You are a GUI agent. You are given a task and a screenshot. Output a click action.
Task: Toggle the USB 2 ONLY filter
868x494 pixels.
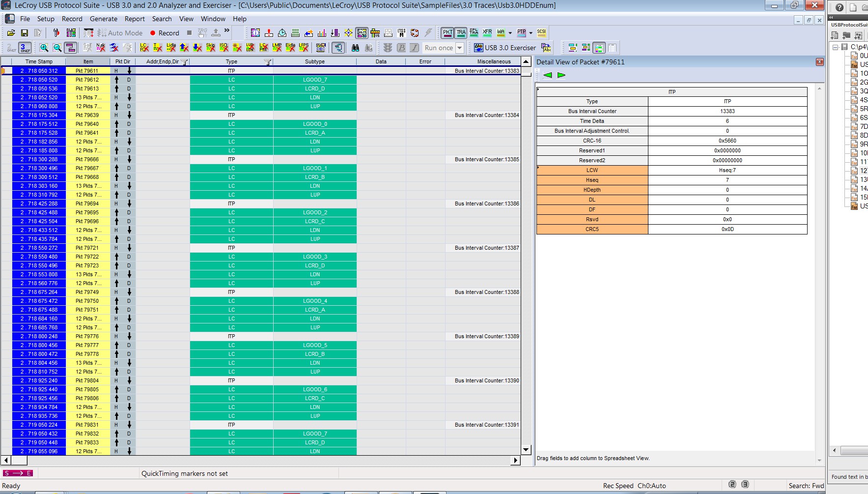11,48
